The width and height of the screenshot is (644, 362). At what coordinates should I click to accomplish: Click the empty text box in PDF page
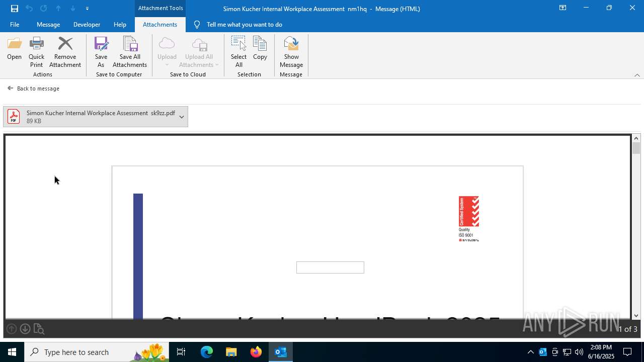pyautogui.click(x=330, y=267)
